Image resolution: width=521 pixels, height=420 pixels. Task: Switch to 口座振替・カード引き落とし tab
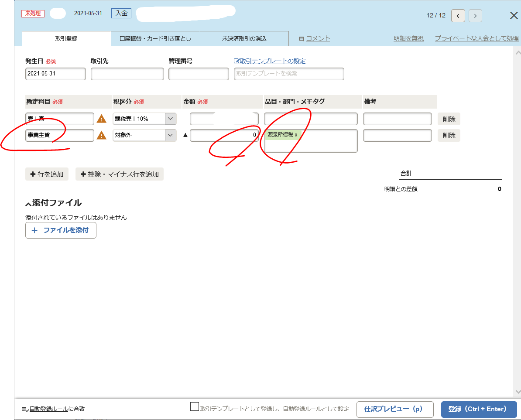(x=155, y=39)
